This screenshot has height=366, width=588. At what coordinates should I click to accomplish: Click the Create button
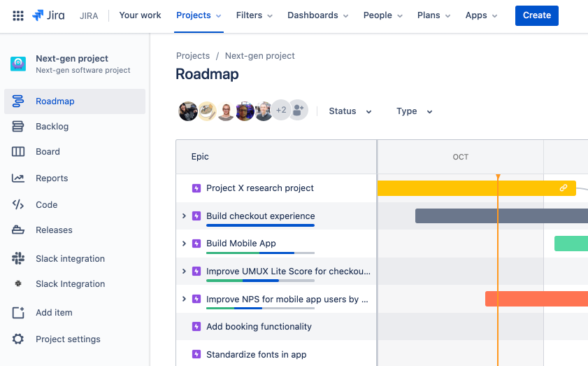click(536, 15)
